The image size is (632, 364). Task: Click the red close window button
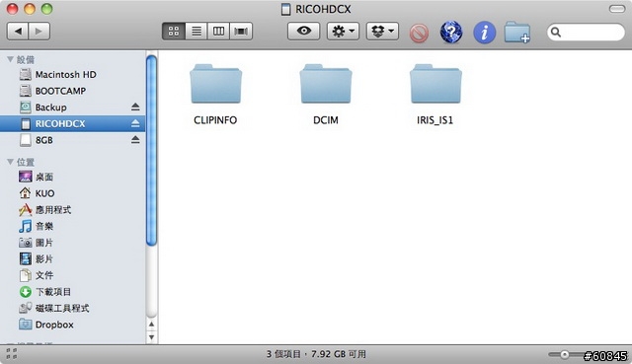(x=13, y=9)
